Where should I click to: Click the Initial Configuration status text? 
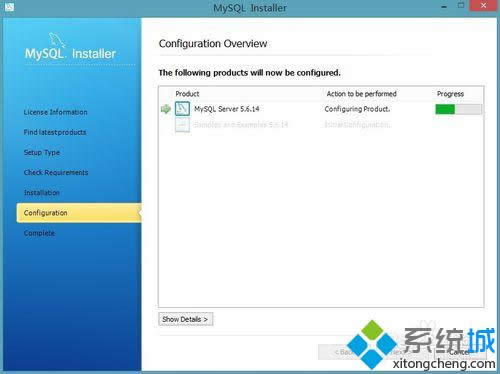pos(357,125)
